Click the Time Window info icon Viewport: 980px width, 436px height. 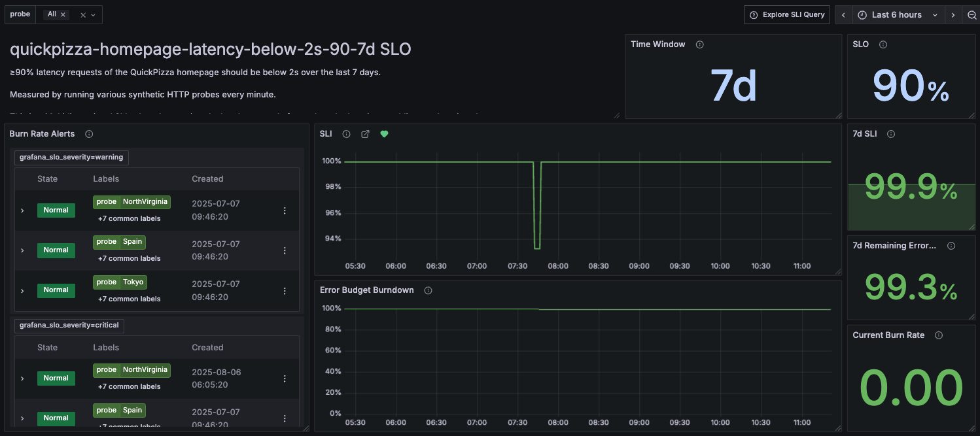tap(699, 44)
